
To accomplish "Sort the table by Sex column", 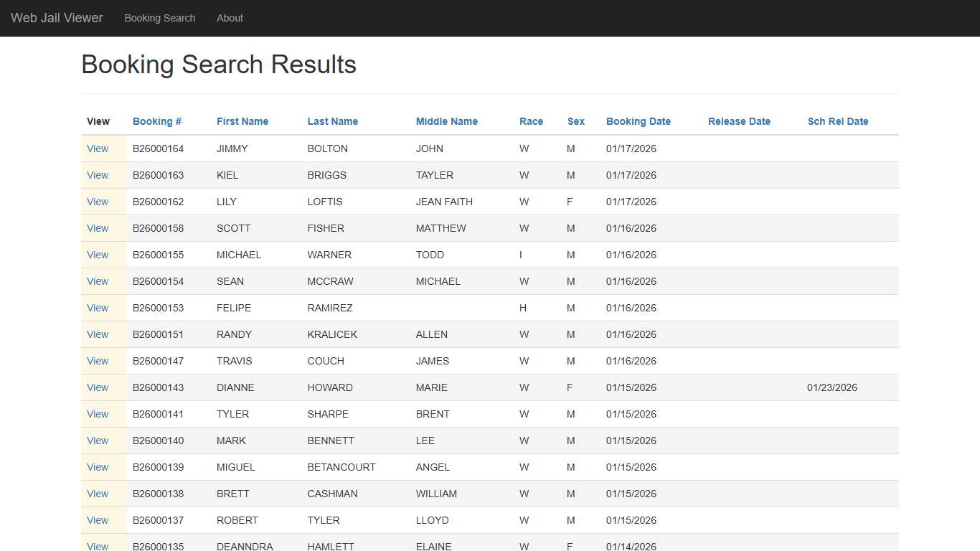I will coord(575,121).
